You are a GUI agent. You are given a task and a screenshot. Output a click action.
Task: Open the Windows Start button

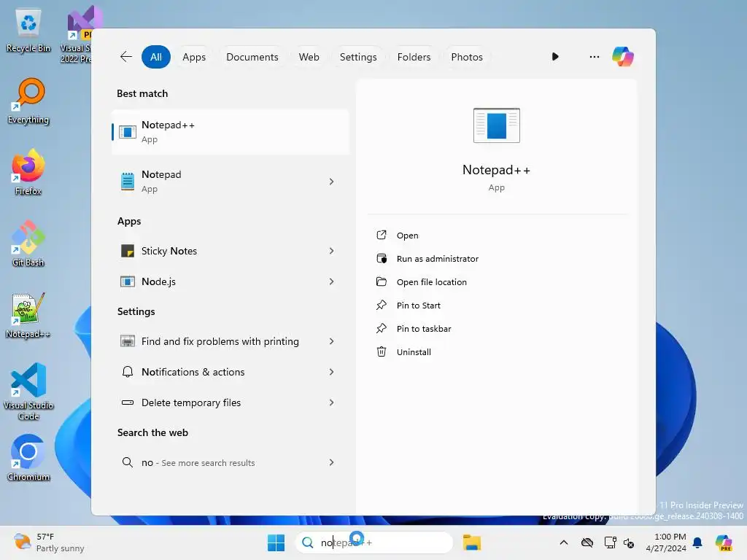[x=276, y=542]
